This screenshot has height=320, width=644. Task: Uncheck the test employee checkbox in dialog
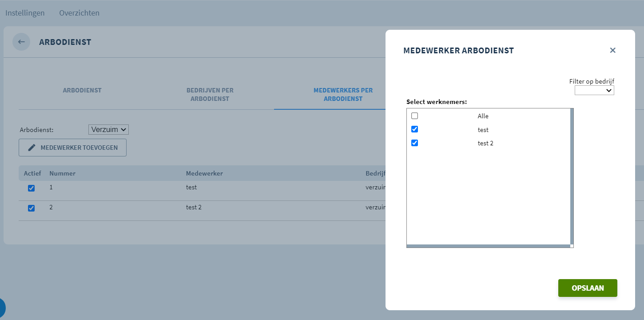pos(414,129)
